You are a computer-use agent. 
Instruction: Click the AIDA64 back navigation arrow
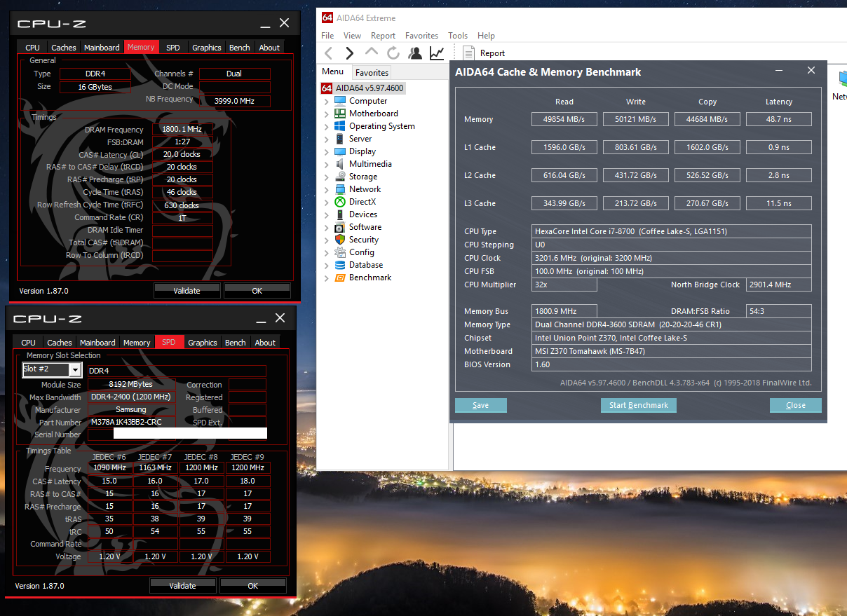(x=328, y=53)
